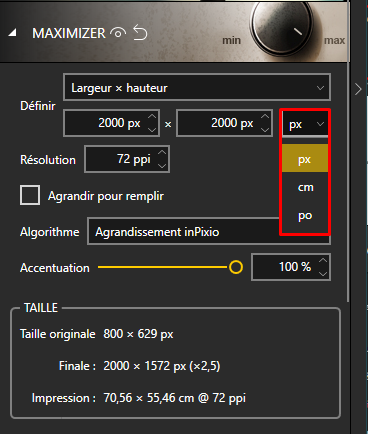
Task: Close the px unit dropdown header
Action: tap(305, 124)
